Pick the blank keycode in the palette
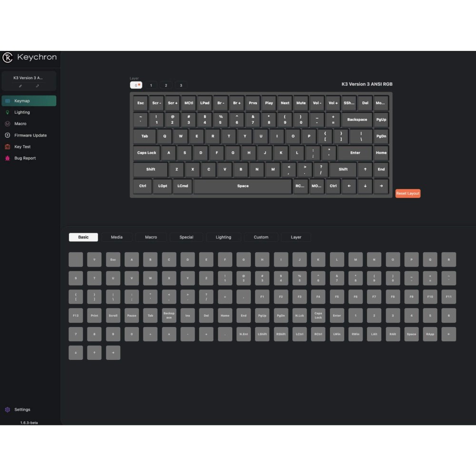Screen dimensions: 476x476 [x=76, y=259]
